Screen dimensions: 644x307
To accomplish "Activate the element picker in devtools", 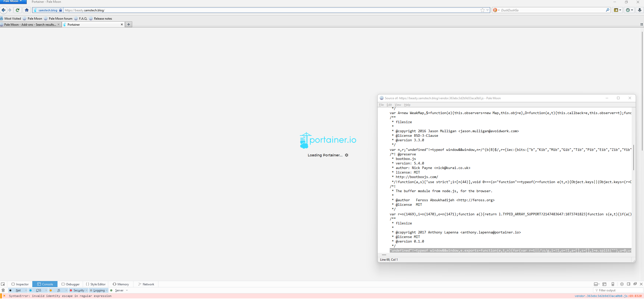I will click(3, 284).
